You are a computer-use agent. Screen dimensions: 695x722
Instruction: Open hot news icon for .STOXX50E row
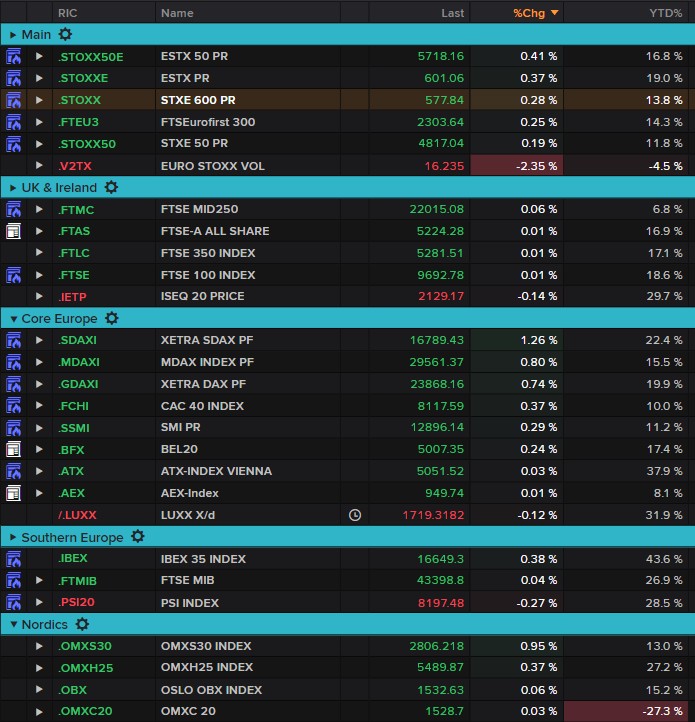click(14, 57)
